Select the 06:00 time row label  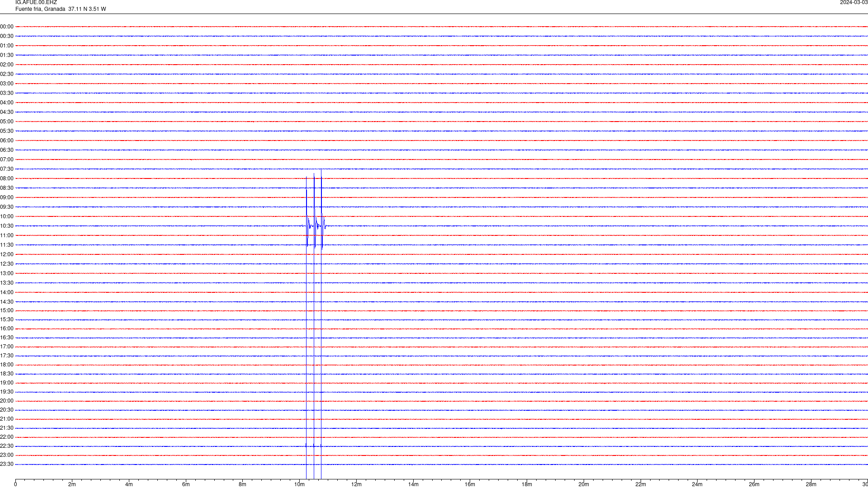tap(7, 141)
